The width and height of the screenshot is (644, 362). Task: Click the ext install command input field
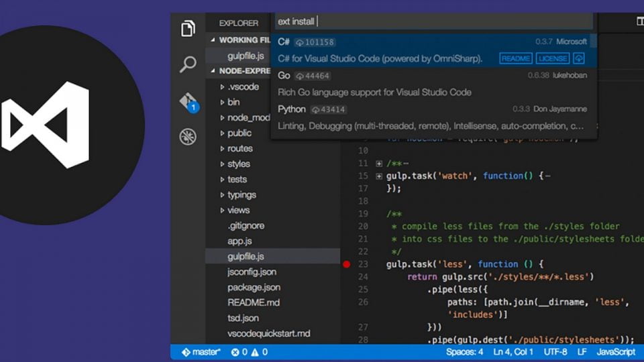point(434,21)
